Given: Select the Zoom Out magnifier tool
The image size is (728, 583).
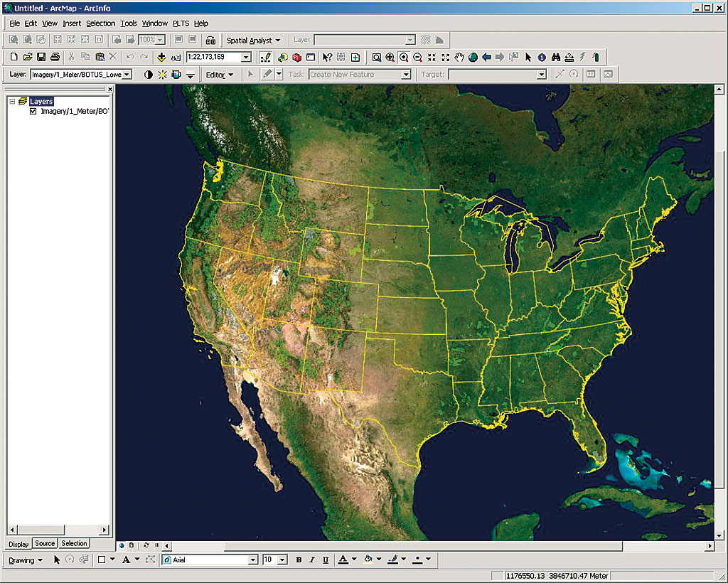Looking at the screenshot, I should click(x=417, y=57).
